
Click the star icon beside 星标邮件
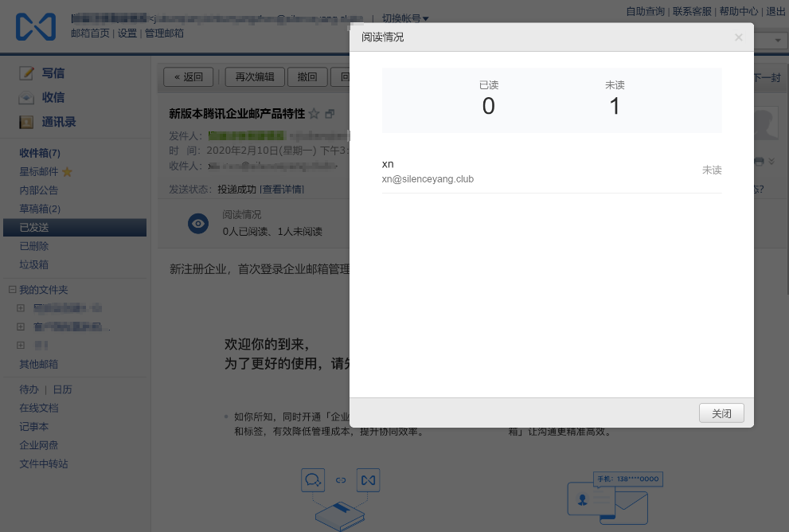click(x=66, y=171)
